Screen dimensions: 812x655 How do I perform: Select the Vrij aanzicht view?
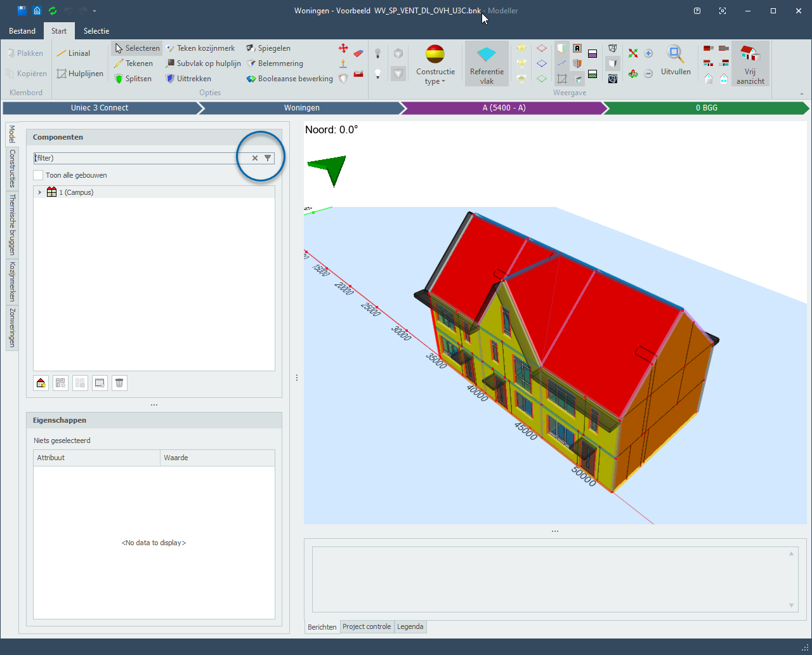pos(750,63)
